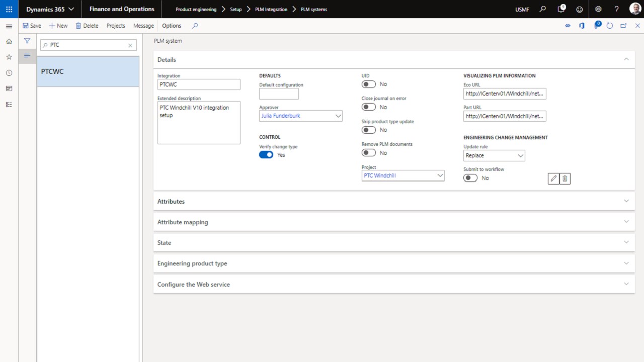This screenshot has height=362, width=644.
Task: Click the New button
Action: 58,26
